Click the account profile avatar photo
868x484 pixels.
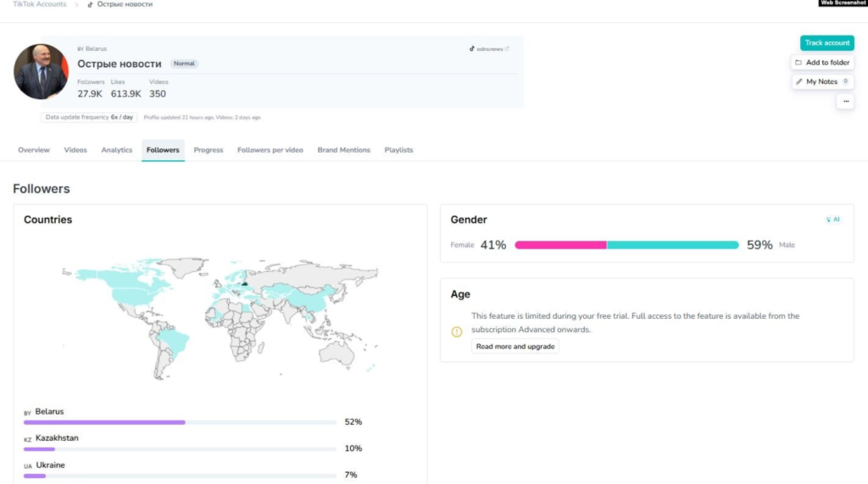point(41,72)
